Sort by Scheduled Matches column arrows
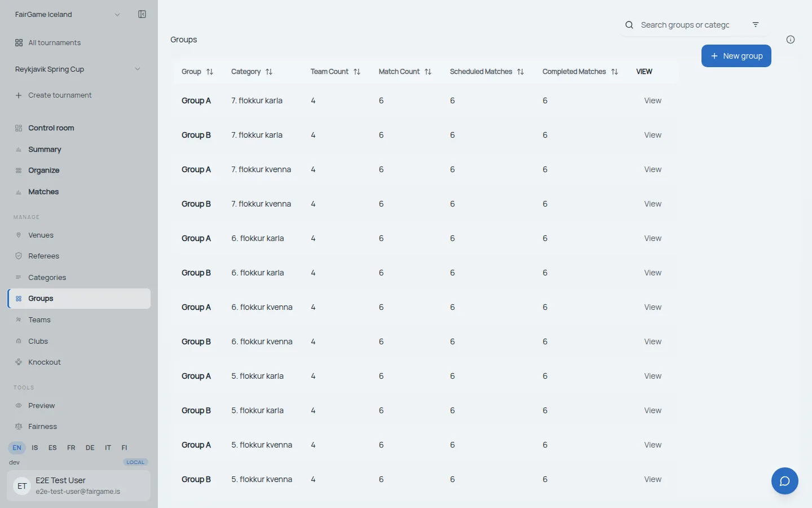 click(520, 72)
